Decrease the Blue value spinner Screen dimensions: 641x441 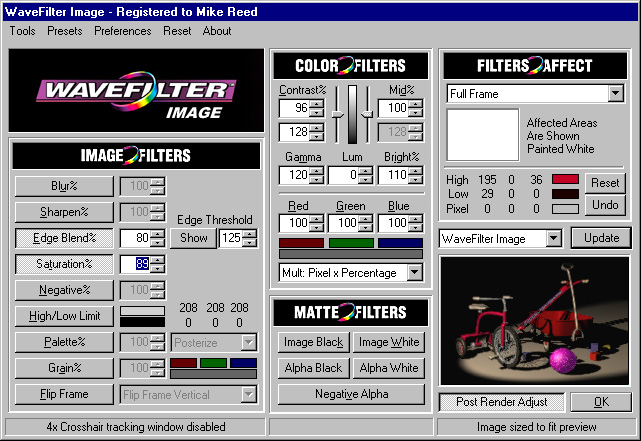pos(415,227)
